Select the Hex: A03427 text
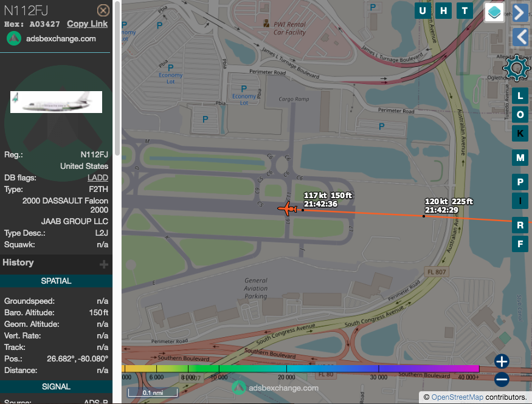 (32, 24)
